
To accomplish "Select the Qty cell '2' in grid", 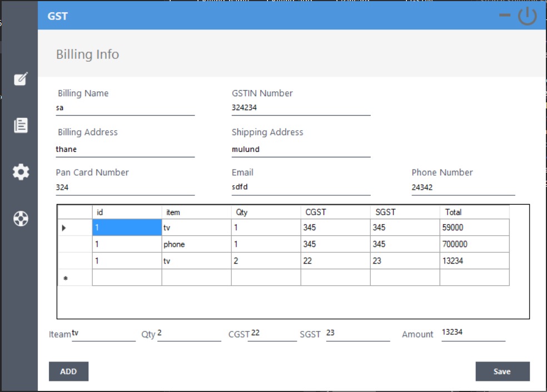I will click(266, 261).
